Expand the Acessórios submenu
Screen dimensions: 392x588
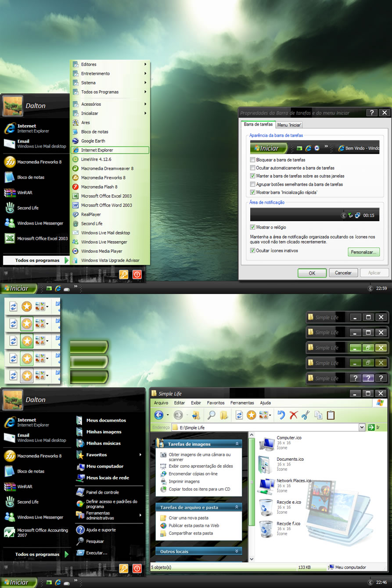pos(110,104)
